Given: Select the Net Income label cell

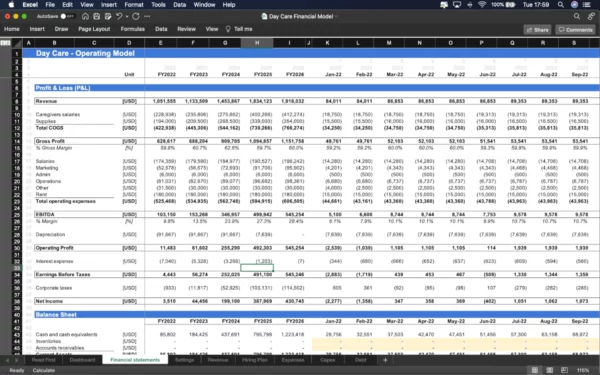Looking at the screenshot, I should click(x=49, y=302).
